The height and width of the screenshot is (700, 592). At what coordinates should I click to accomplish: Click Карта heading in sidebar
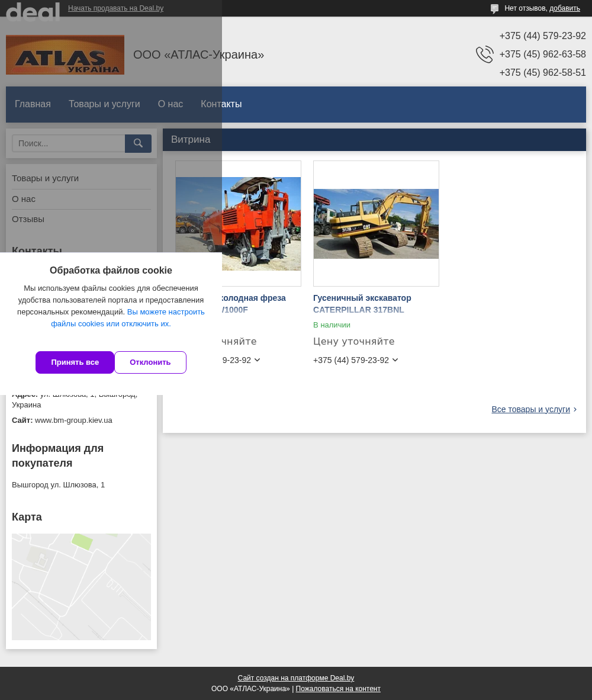27,517
